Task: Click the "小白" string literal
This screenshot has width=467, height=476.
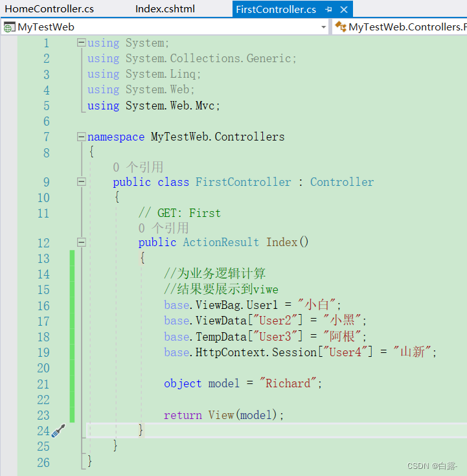Action: pyautogui.click(x=316, y=304)
